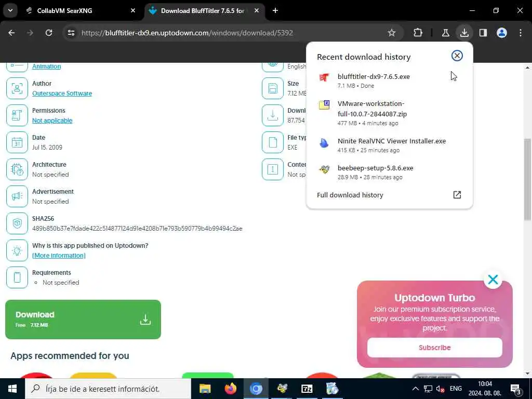532x399 pixels.
Task: Click the Permissions icon
Action: coord(17,115)
